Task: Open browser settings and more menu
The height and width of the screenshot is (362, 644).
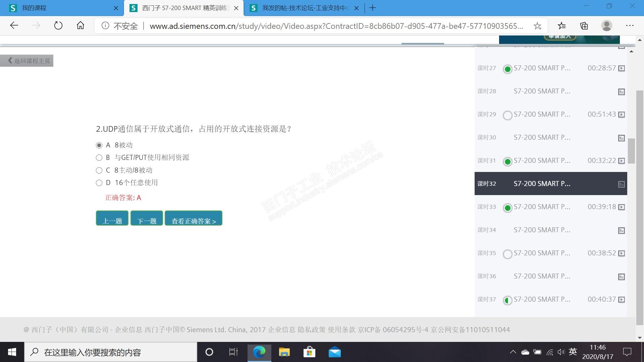Action: pos(630,26)
